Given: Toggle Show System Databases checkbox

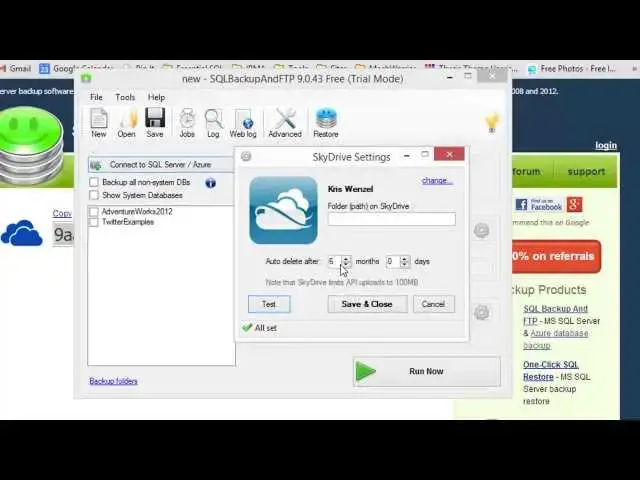Looking at the screenshot, I should pyautogui.click(x=94, y=195).
